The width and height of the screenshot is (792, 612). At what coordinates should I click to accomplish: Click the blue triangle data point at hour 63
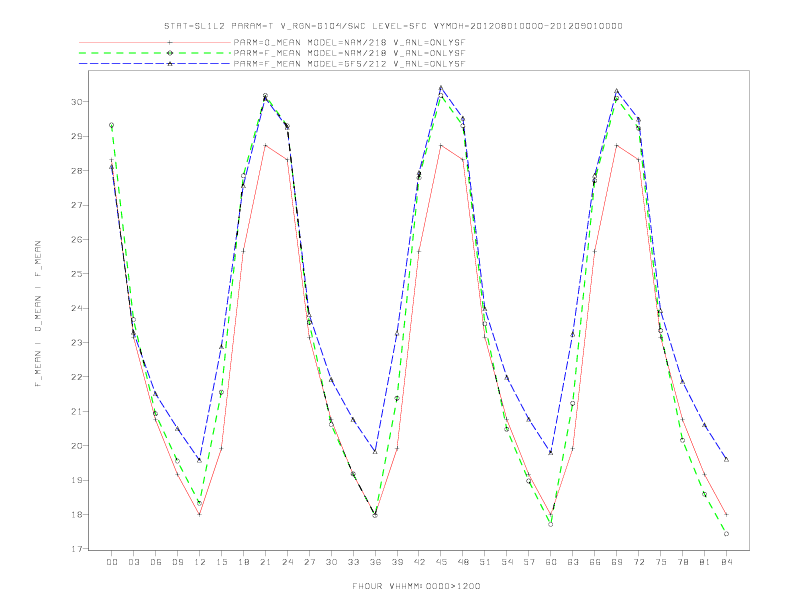click(572, 335)
